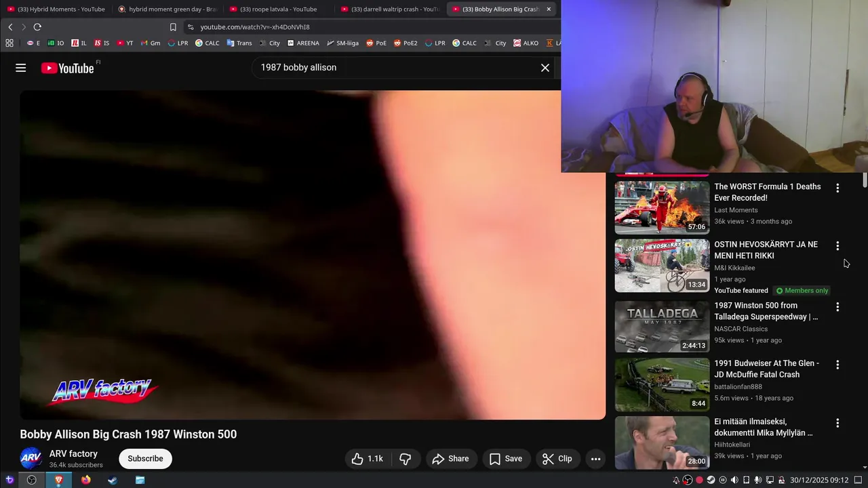The height and width of the screenshot is (488, 868).
Task: Open options for 'Ei mitään ilmaiseksi' video
Action: coord(837,422)
